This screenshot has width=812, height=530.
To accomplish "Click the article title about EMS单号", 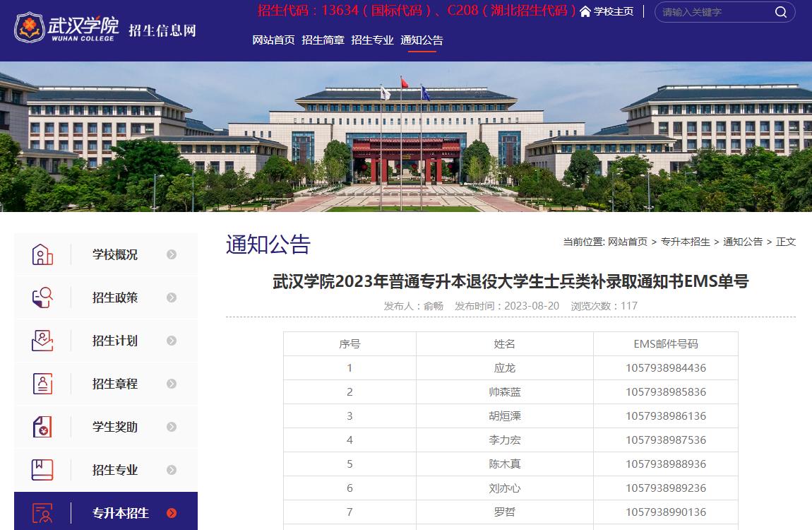I will (511, 281).
